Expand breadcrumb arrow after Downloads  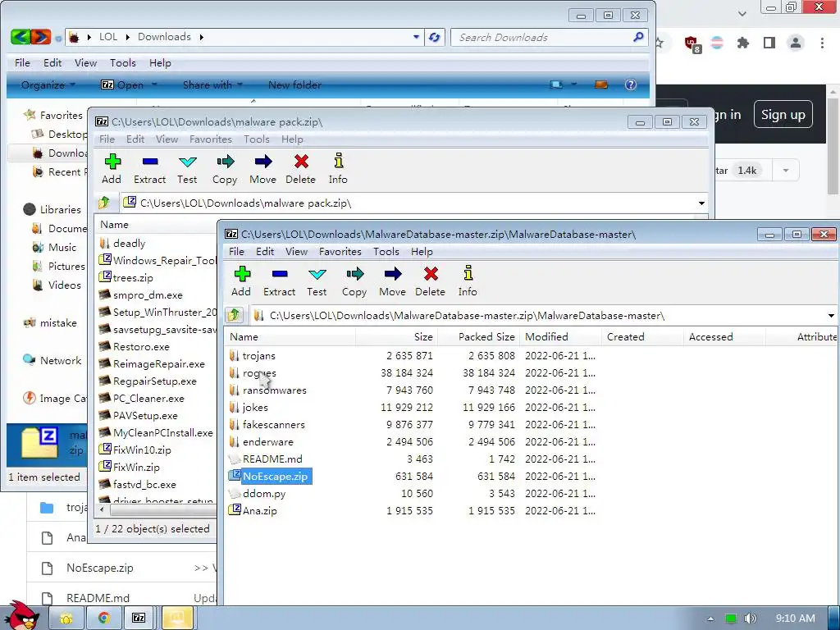[x=202, y=37]
